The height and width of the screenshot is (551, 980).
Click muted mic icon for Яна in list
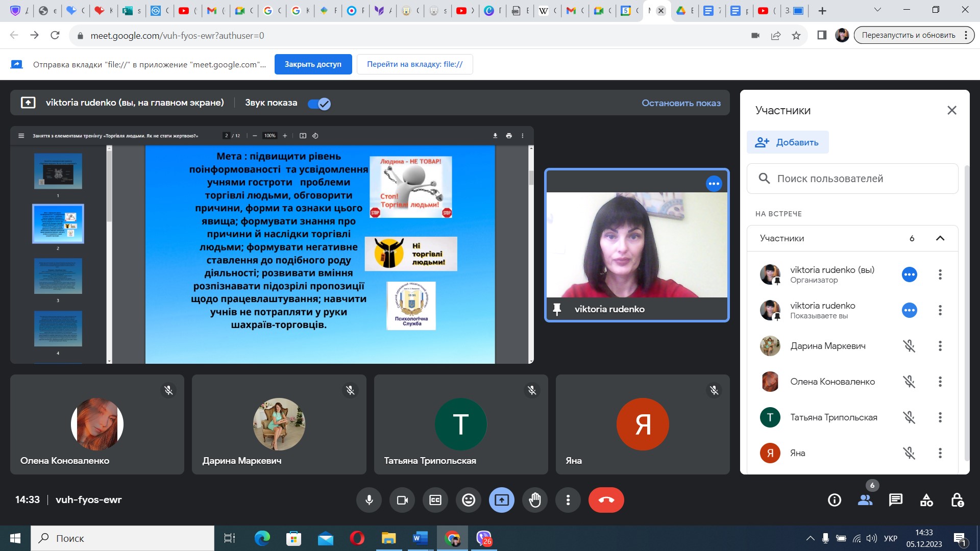pos(909,453)
